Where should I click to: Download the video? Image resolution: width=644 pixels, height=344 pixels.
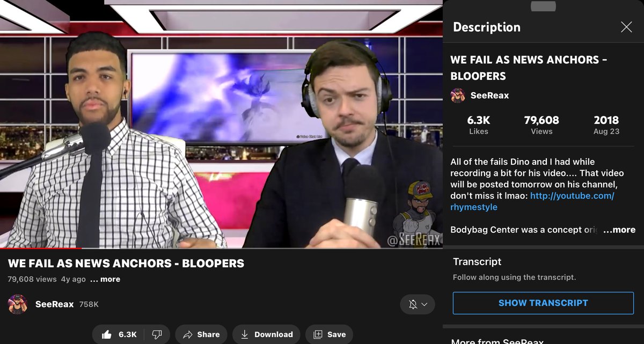pyautogui.click(x=266, y=334)
